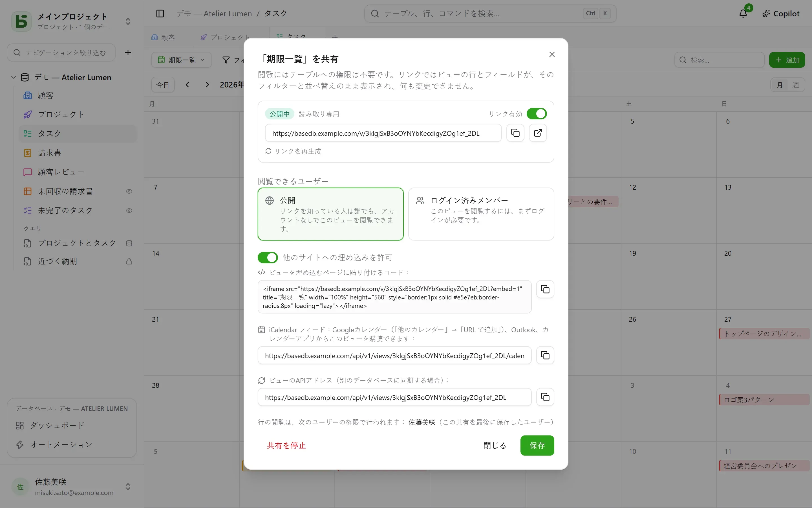Close the share dialog with X

click(551, 54)
